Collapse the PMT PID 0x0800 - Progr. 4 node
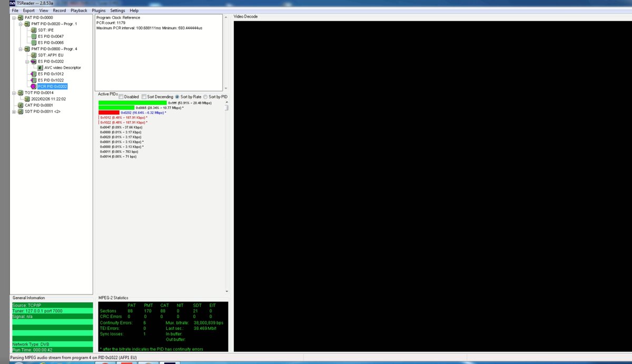Screen dimensions: 632x364 coord(21,49)
